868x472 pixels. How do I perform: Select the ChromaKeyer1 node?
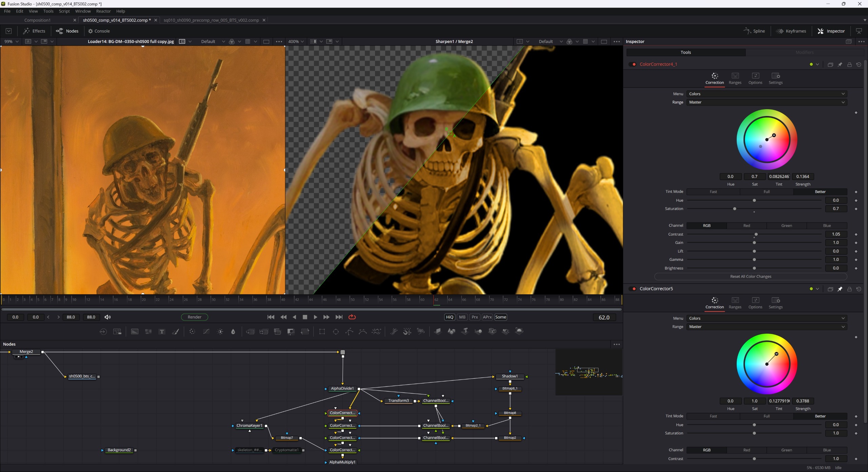[x=249, y=426]
